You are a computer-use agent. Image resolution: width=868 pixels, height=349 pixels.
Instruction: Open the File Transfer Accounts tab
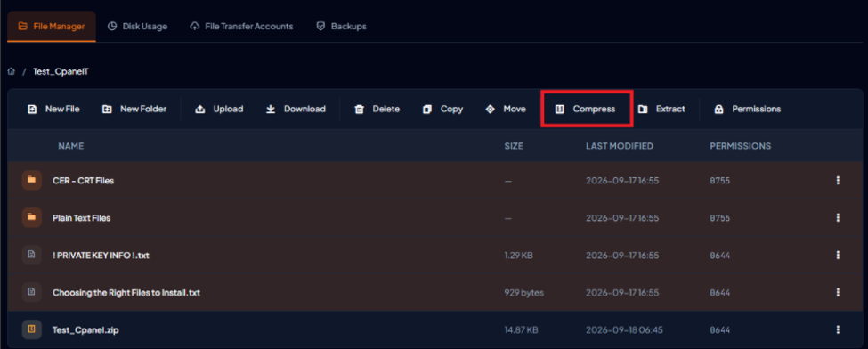click(241, 27)
